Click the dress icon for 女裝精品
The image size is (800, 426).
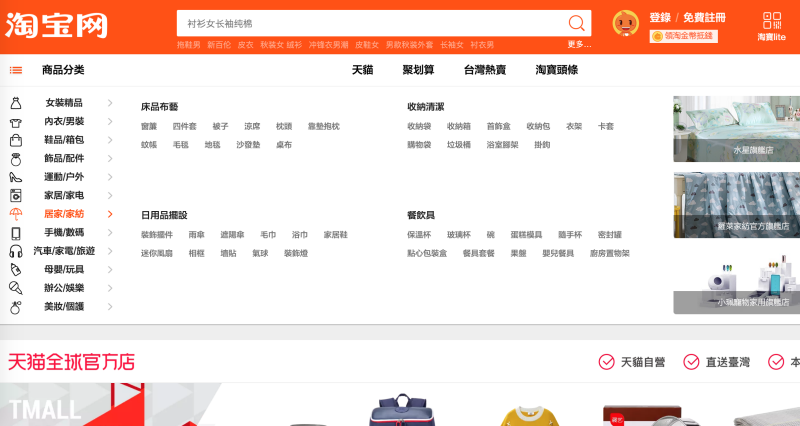click(x=16, y=103)
